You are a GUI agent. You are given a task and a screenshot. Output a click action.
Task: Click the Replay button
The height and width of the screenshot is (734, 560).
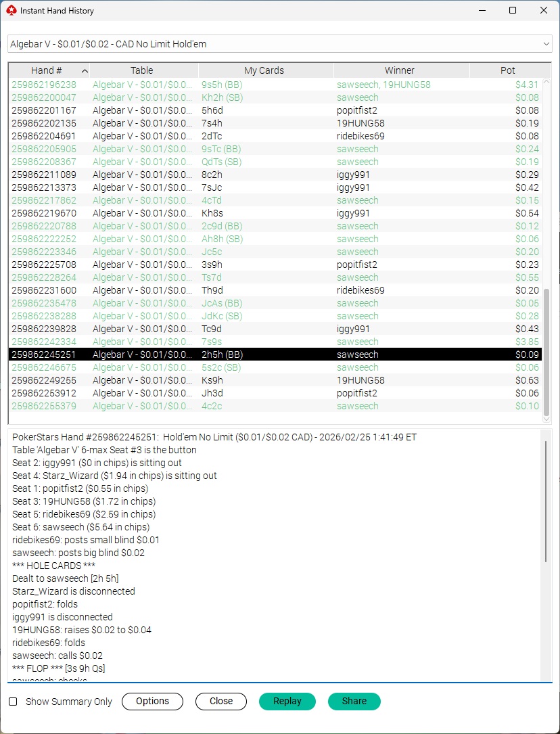[287, 702]
